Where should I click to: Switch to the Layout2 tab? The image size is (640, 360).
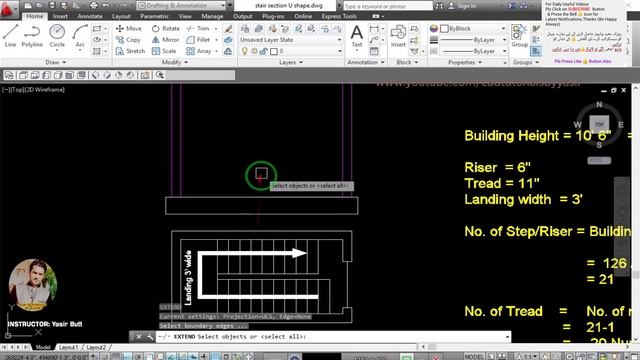tap(96, 347)
